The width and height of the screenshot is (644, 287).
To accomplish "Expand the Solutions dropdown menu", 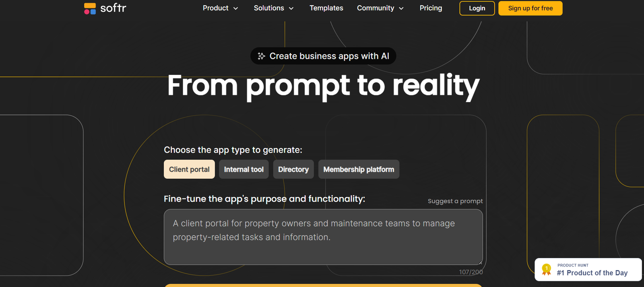I will pos(273,8).
